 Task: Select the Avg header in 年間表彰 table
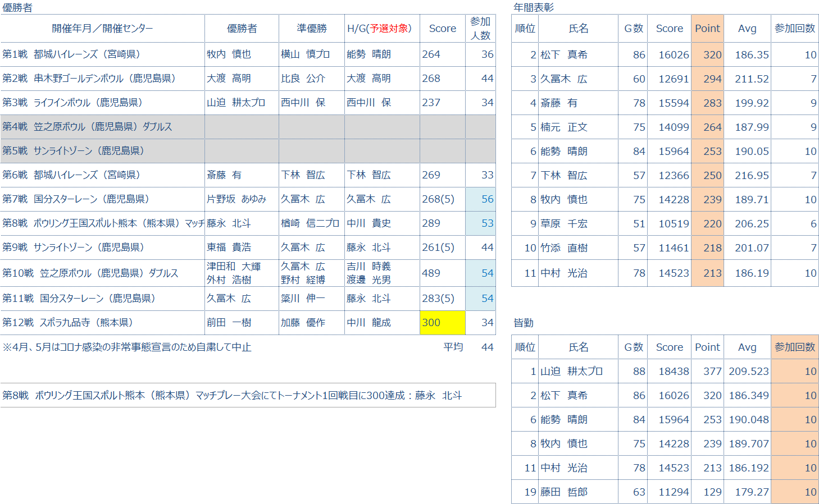point(747,29)
